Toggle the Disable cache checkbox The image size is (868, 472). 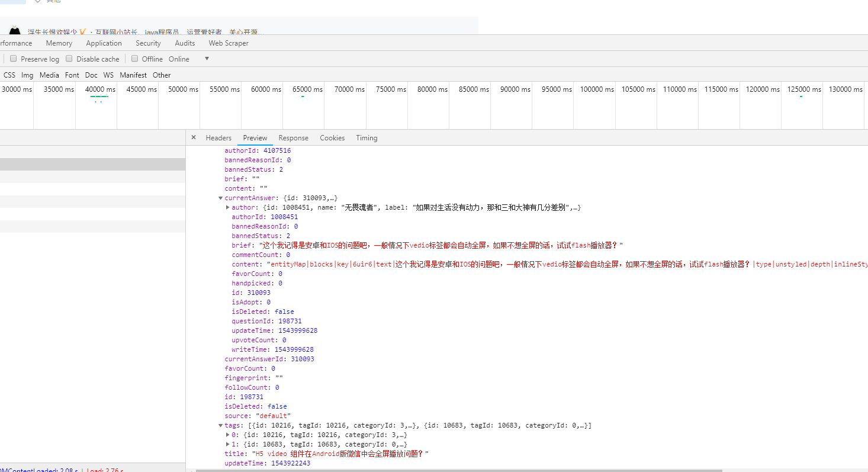69,59
